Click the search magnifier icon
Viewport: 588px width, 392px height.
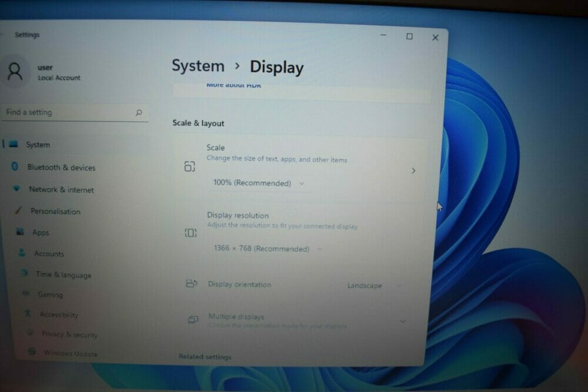pos(139,112)
